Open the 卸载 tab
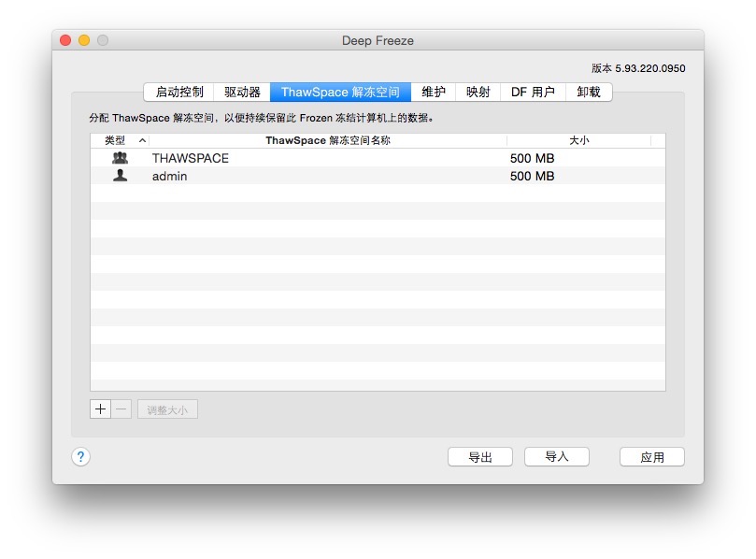The height and width of the screenshot is (559, 756). coord(589,92)
